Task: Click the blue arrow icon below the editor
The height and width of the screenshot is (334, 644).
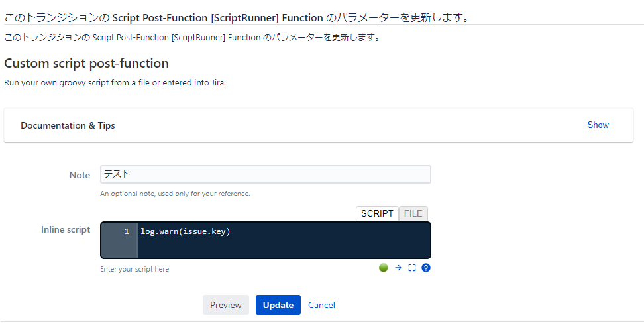Action: [x=398, y=268]
